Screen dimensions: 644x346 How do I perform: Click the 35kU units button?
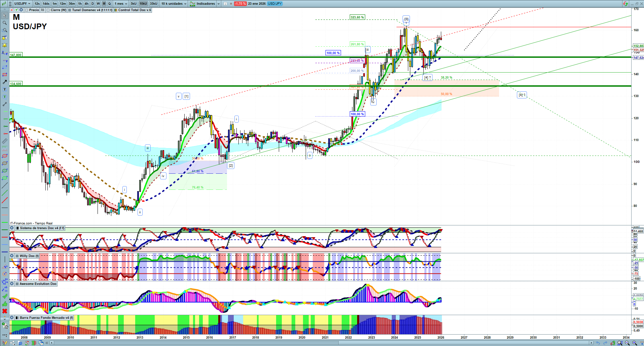point(153,4)
